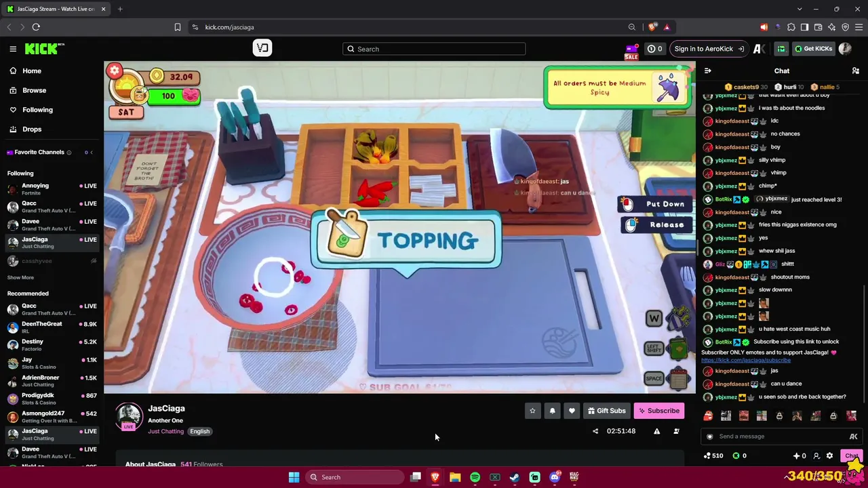868x488 pixels.
Task: Select the Chat header tab
Action: coord(782,70)
